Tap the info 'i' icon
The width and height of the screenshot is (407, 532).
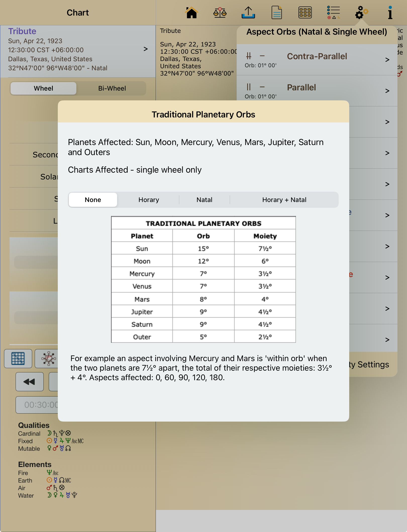pos(390,13)
